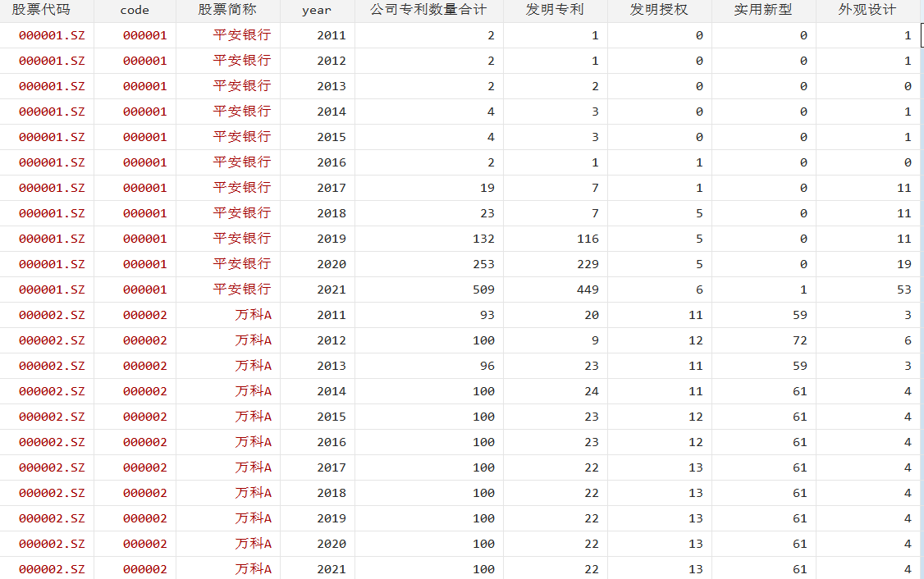Select year cell 2021 for 万科A

point(332,568)
